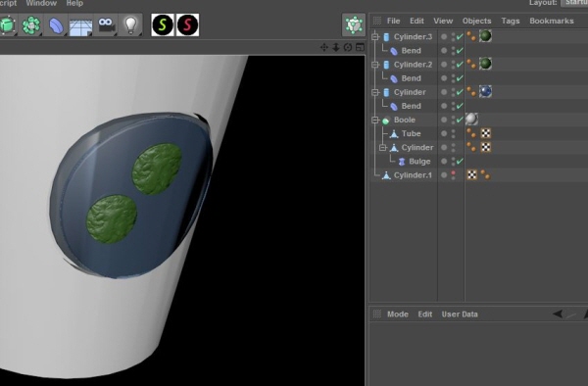Open the Objects panel View menu
Image resolution: width=588 pixels, height=386 pixels.
click(x=443, y=21)
